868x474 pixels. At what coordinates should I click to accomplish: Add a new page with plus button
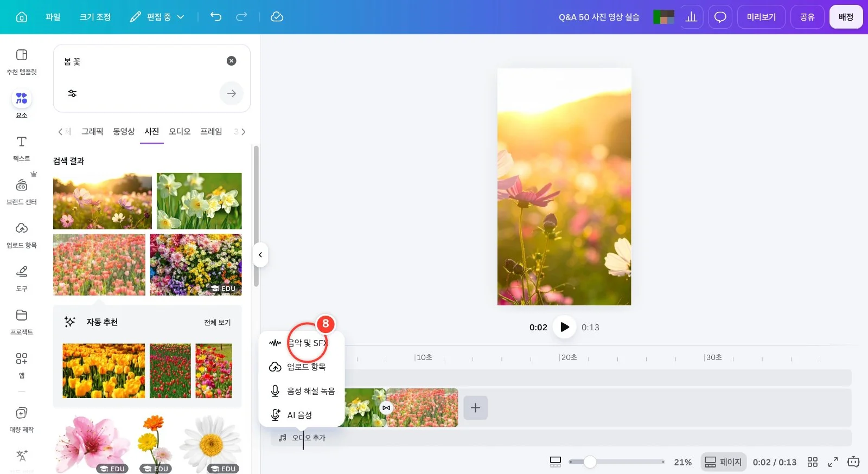click(x=475, y=407)
